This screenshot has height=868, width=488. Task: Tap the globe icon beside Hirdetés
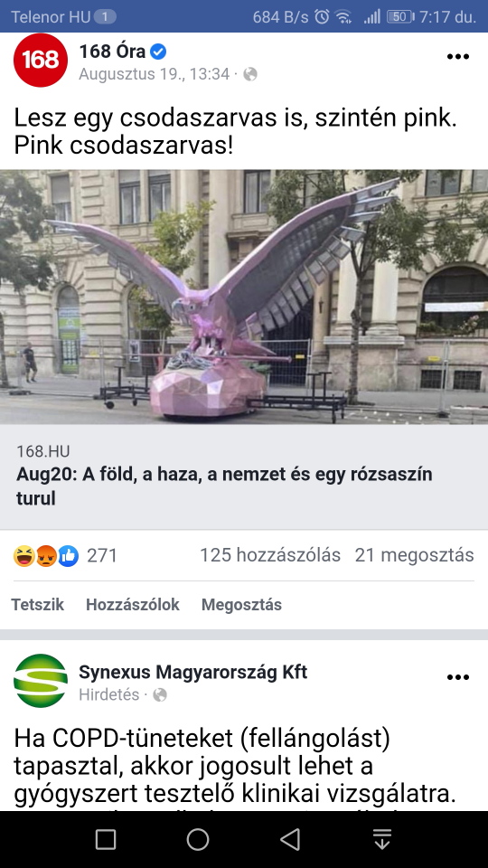click(x=160, y=694)
